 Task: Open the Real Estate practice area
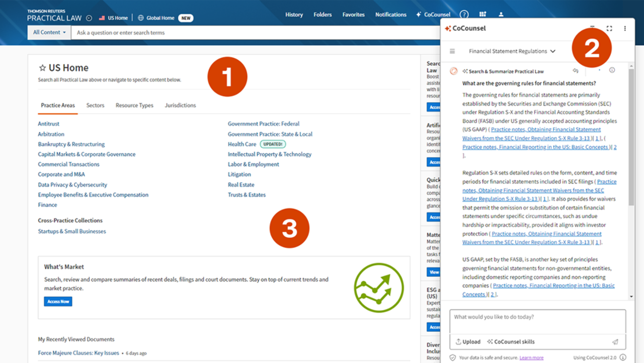240,185
